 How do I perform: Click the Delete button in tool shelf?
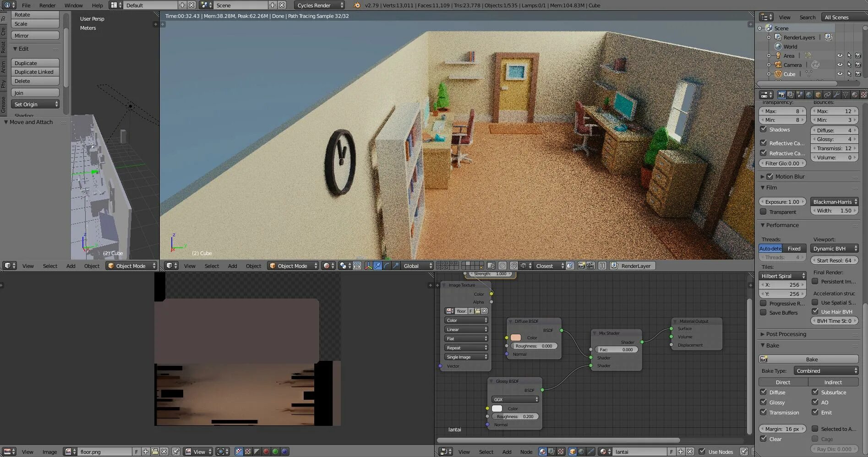tap(35, 81)
